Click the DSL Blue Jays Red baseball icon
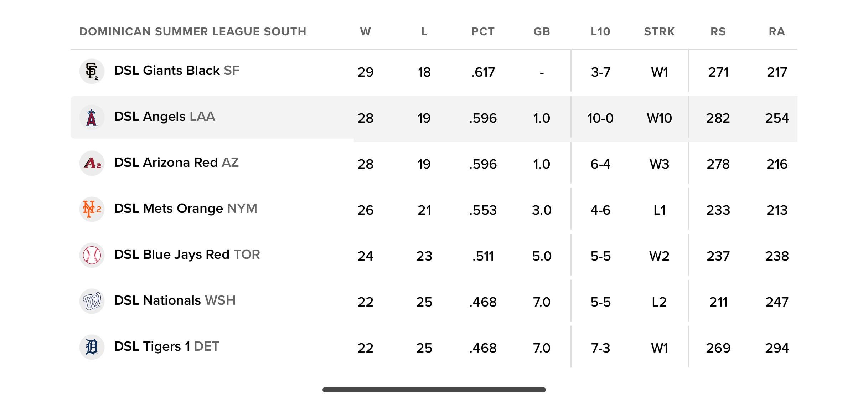The width and height of the screenshot is (868, 401). (x=92, y=255)
